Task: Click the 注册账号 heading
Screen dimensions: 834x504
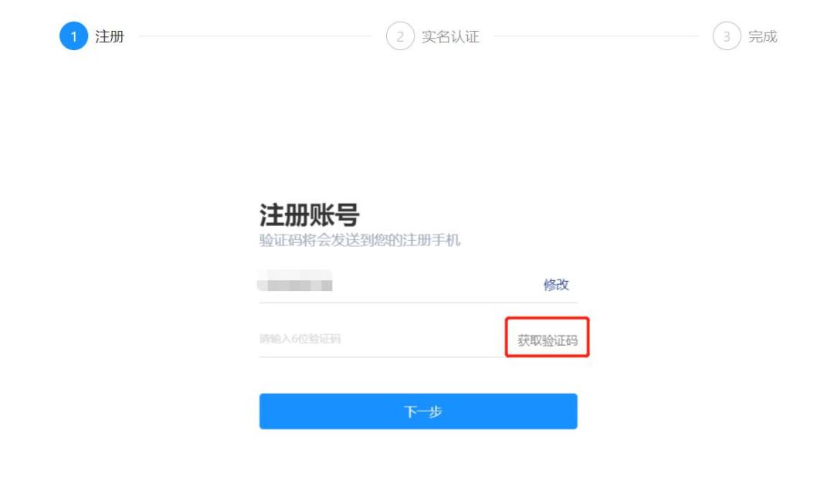Action: (x=309, y=215)
